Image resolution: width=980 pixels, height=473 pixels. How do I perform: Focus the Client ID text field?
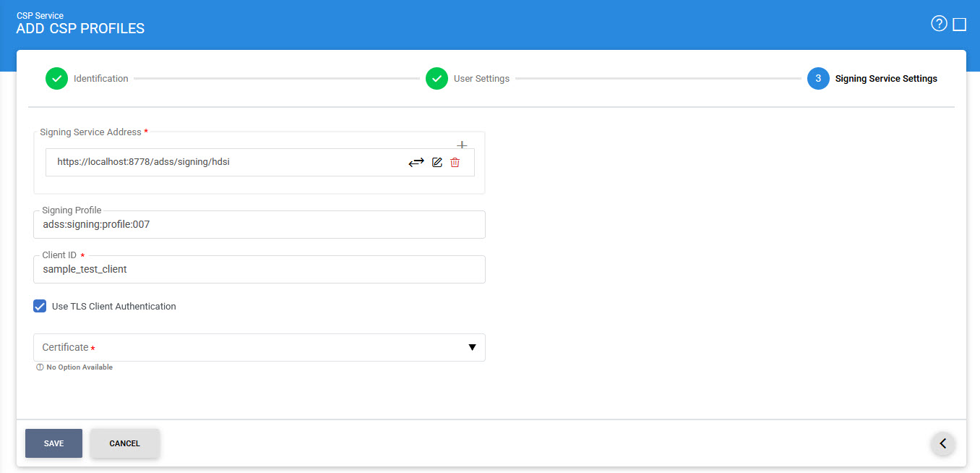coord(259,269)
